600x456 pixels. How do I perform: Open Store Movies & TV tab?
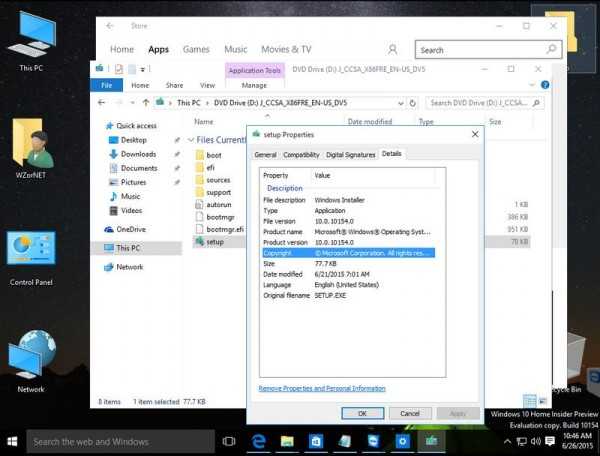pos(286,49)
